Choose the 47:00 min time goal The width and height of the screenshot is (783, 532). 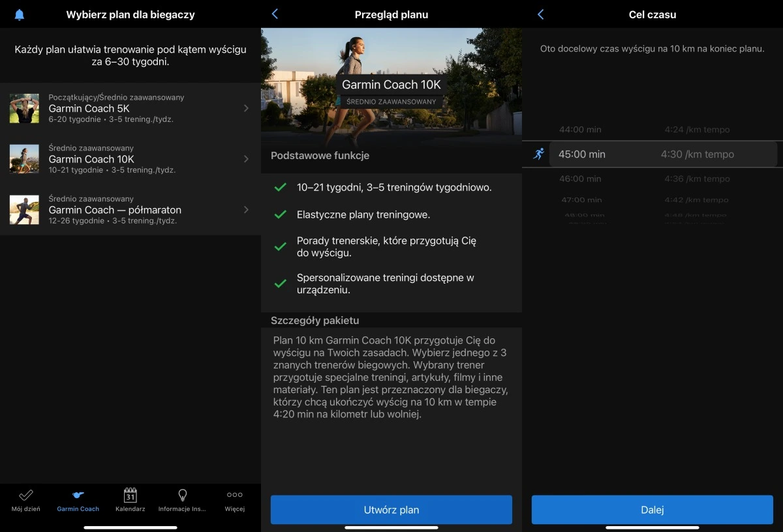(x=652, y=199)
